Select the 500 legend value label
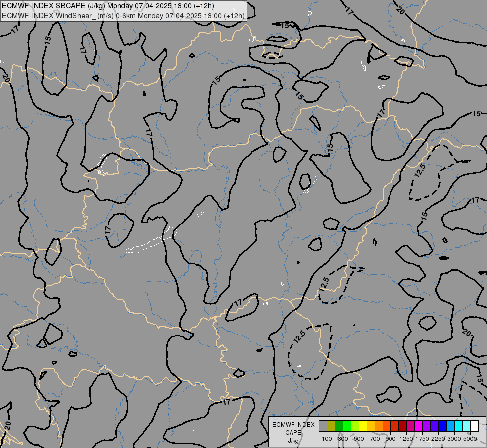The height and width of the screenshot is (448, 487). (x=359, y=439)
